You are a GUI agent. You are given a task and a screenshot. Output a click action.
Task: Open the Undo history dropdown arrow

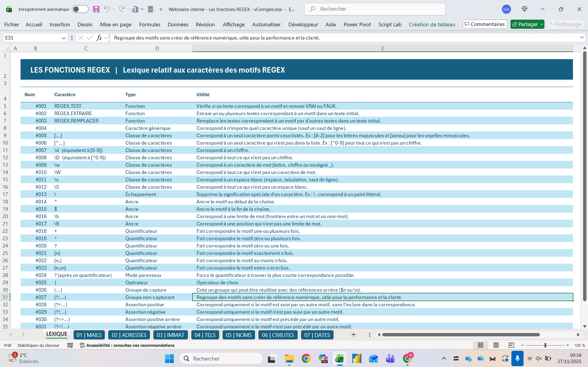point(114,9)
